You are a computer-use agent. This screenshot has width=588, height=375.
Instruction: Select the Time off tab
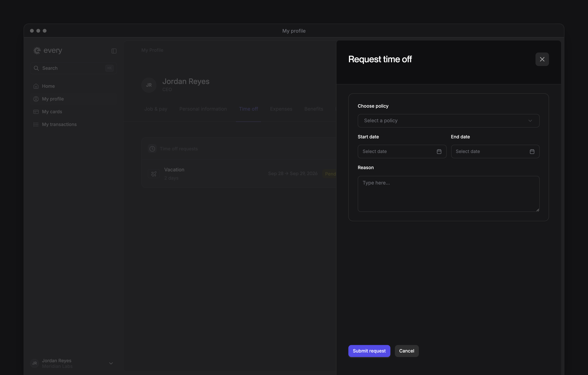(x=248, y=109)
